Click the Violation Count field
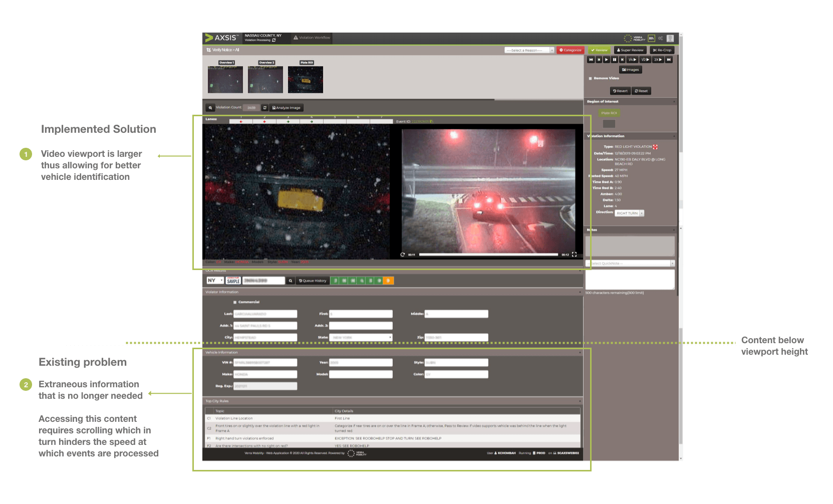 (x=251, y=108)
